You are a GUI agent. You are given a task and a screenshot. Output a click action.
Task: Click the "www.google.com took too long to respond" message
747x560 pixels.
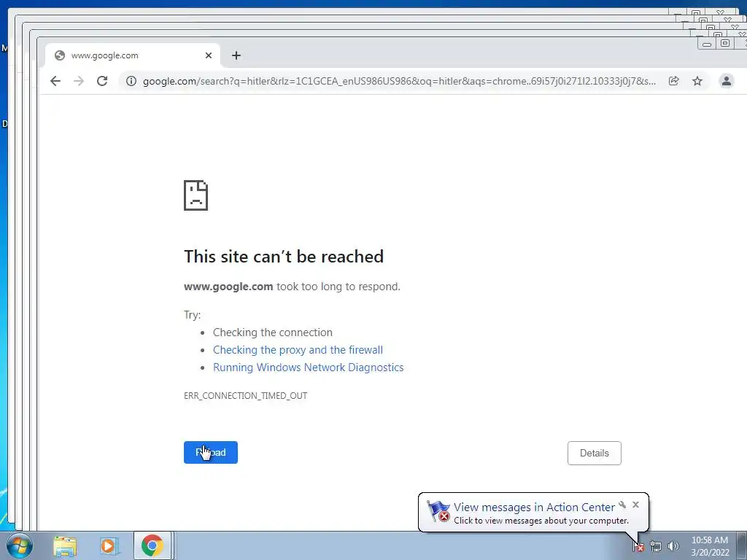tap(292, 287)
